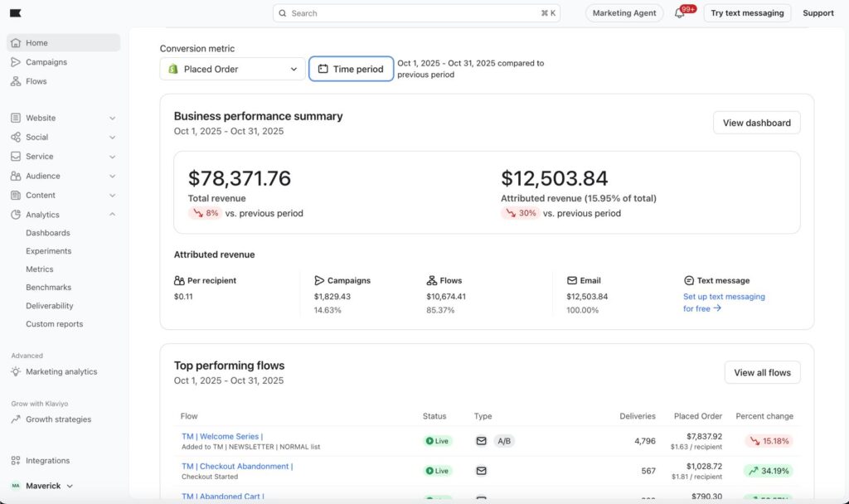
Task: Click the Integrations icon in sidebar
Action: coord(16,461)
